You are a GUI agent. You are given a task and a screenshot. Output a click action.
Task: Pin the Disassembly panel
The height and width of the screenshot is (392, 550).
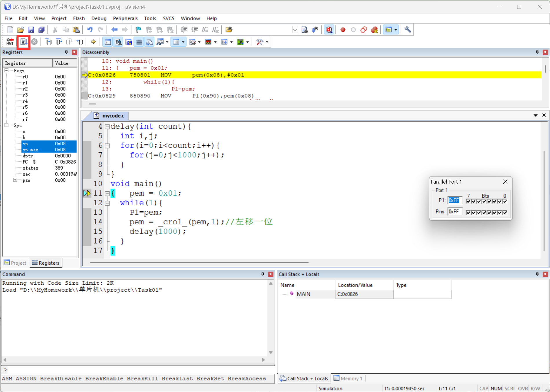pyautogui.click(x=537, y=52)
